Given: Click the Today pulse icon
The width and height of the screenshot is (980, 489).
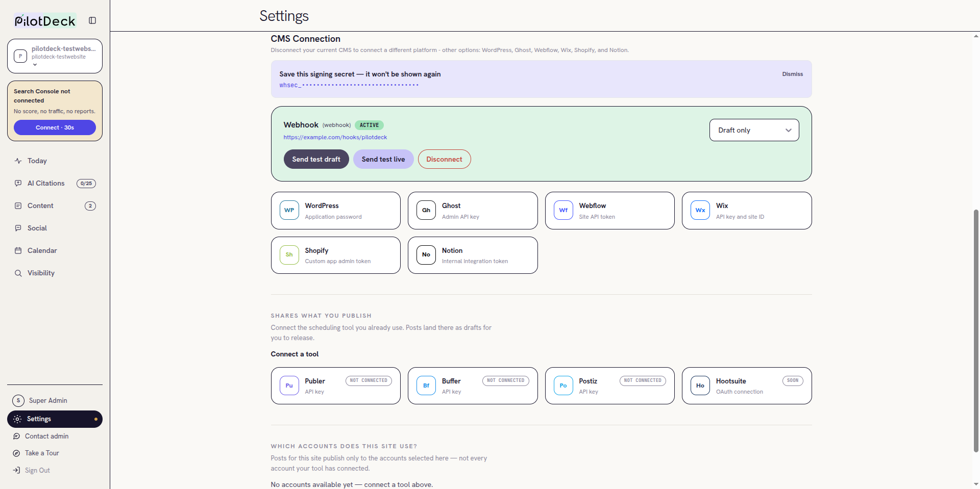Looking at the screenshot, I should coord(18,161).
